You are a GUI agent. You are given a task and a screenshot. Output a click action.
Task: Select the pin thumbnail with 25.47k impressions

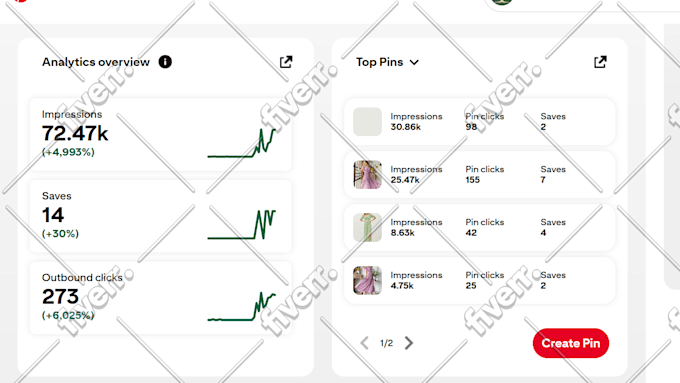coord(367,175)
